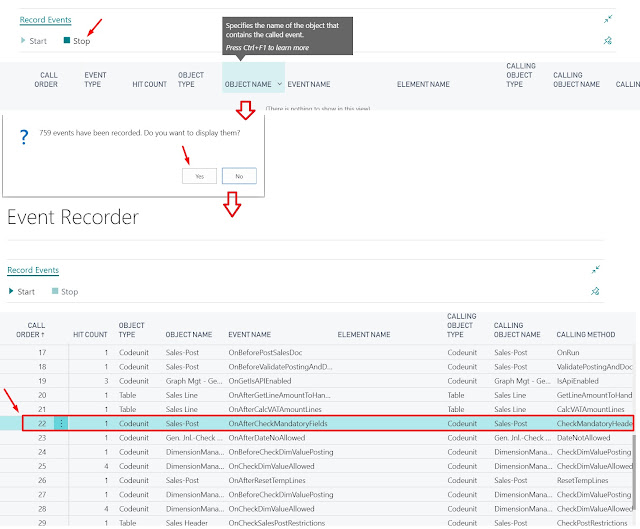640x529 pixels.
Task: Select the OnBeforePostSalesDoc event cell
Action: [265, 352]
